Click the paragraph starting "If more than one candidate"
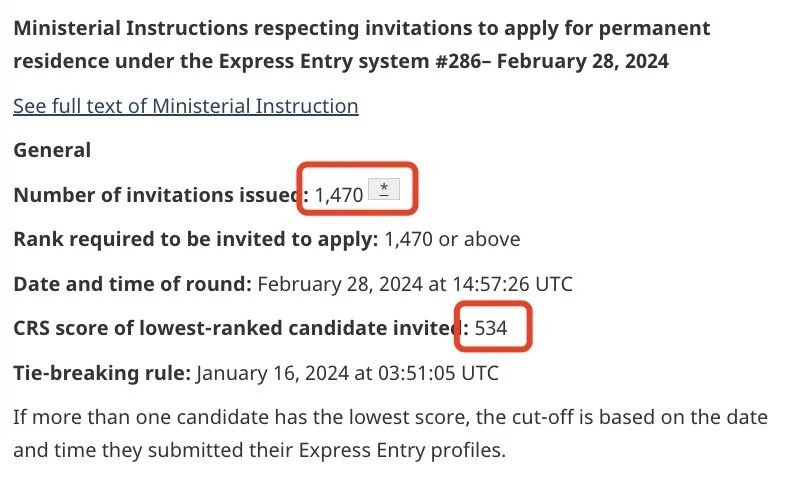This screenshot has width=788, height=486. 390,416
